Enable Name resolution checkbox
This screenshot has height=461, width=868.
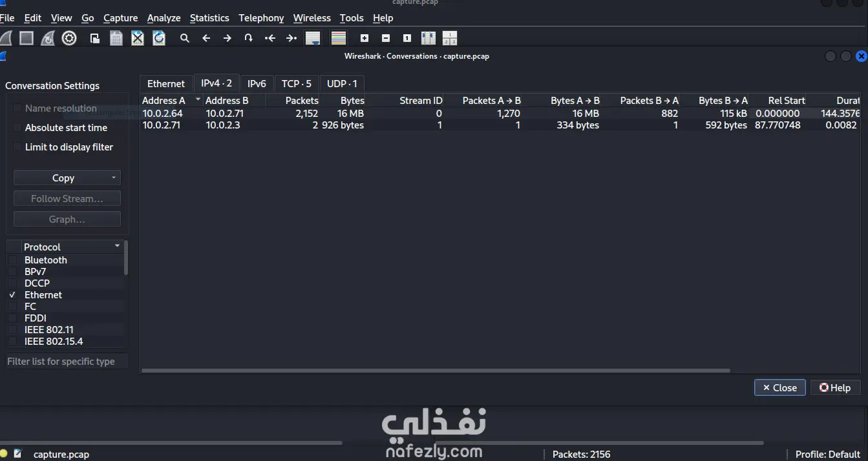[x=17, y=108]
